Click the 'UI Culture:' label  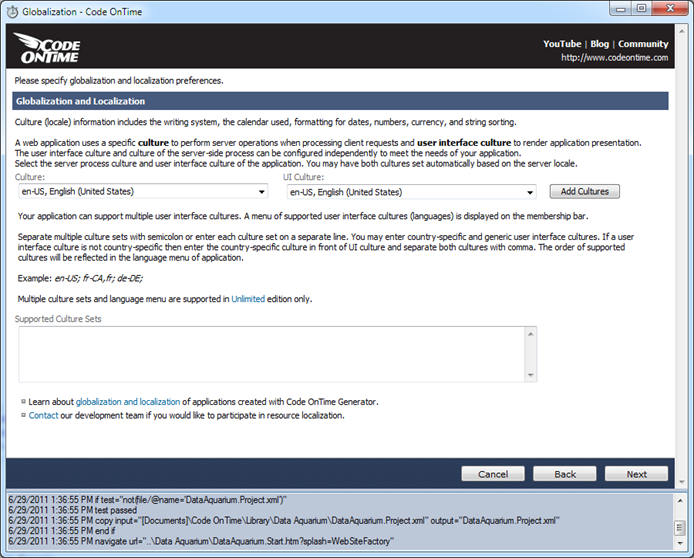click(304, 177)
